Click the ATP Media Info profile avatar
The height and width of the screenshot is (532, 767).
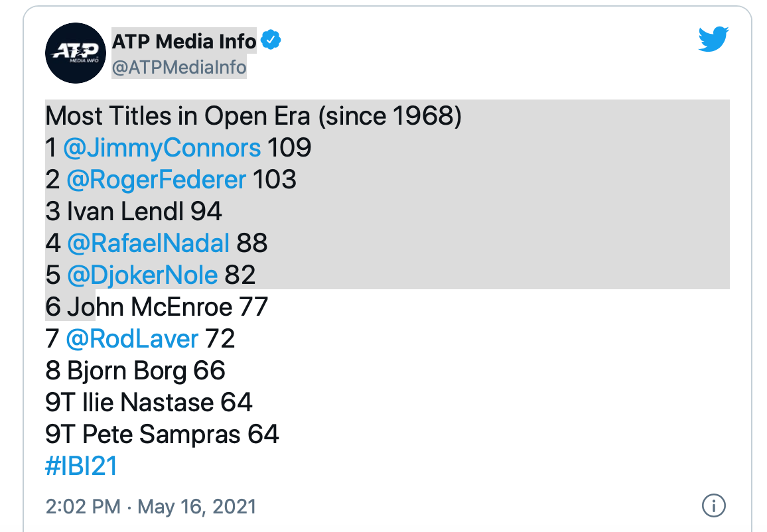pyautogui.click(x=76, y=53)
